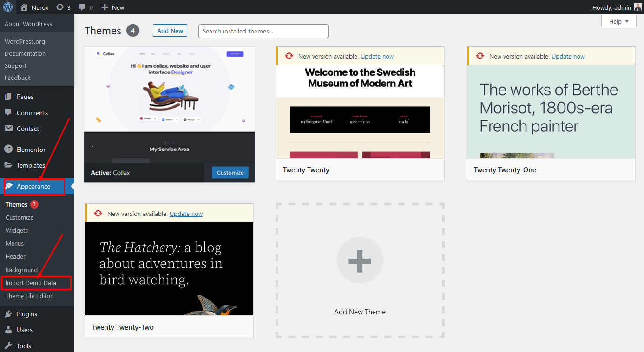Open the Header submenu item
Image resolution: width=644 pixels, height=352 pixels.
16,256
